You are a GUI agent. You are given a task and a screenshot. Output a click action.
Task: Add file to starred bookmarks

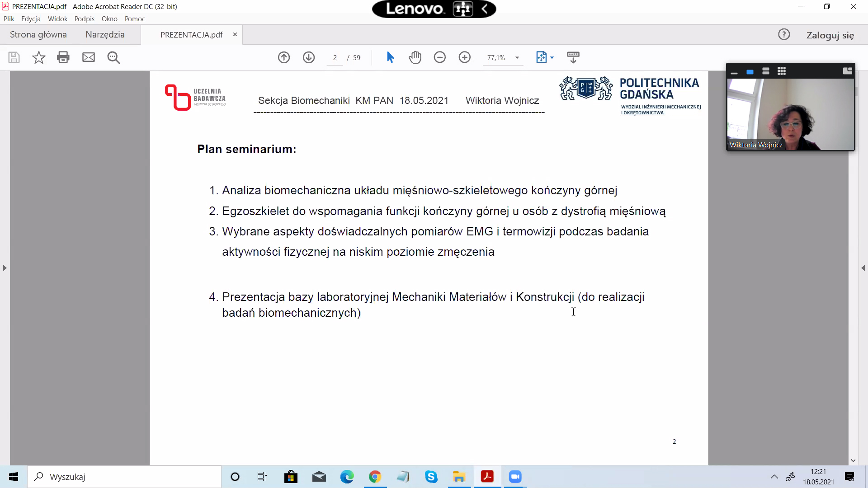click(x=39, y=57)
